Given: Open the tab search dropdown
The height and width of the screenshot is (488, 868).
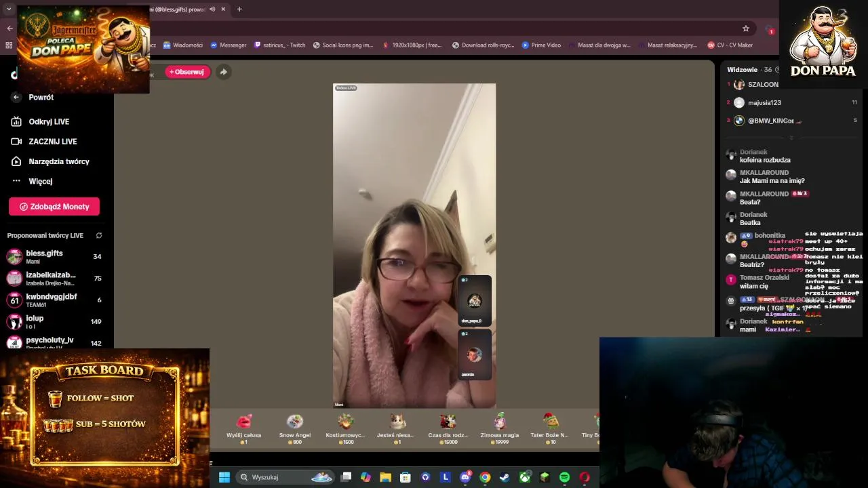Looking at the screenshot, I should coord(9,9).
